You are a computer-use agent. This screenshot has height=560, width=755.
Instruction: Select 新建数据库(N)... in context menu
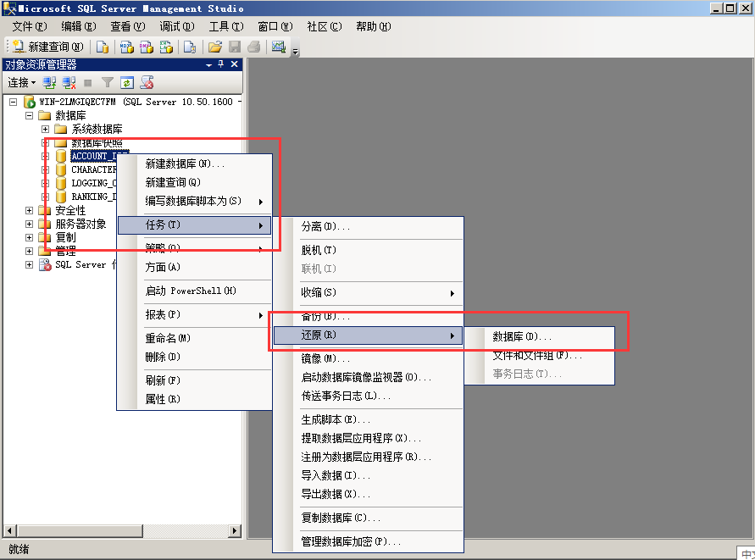(x=195, y=164)
